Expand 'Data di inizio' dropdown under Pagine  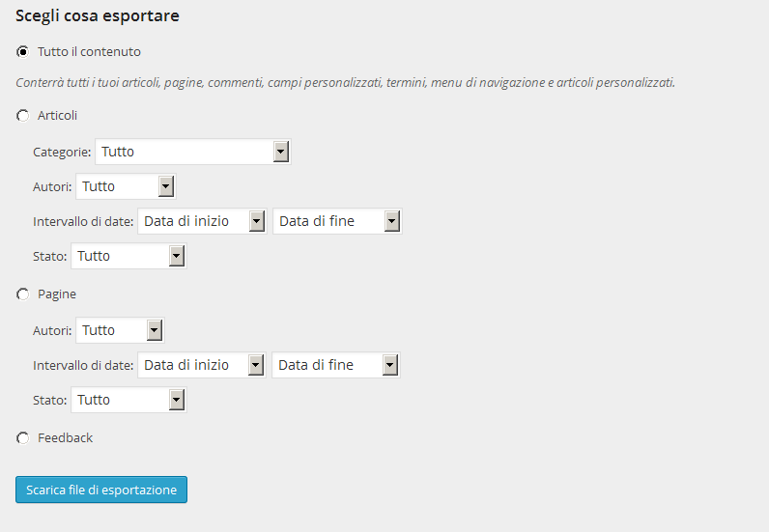[x=202, y=365]
